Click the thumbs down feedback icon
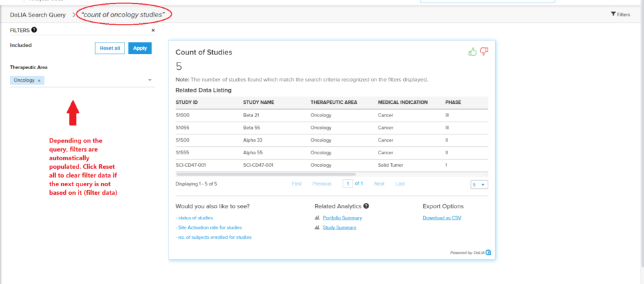 [x=484, y=52]
